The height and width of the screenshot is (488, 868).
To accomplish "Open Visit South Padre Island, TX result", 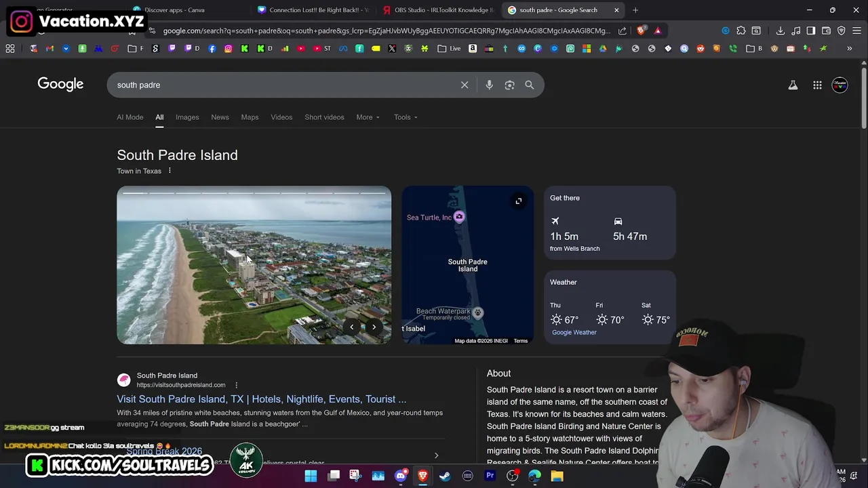I will [261, 399].
